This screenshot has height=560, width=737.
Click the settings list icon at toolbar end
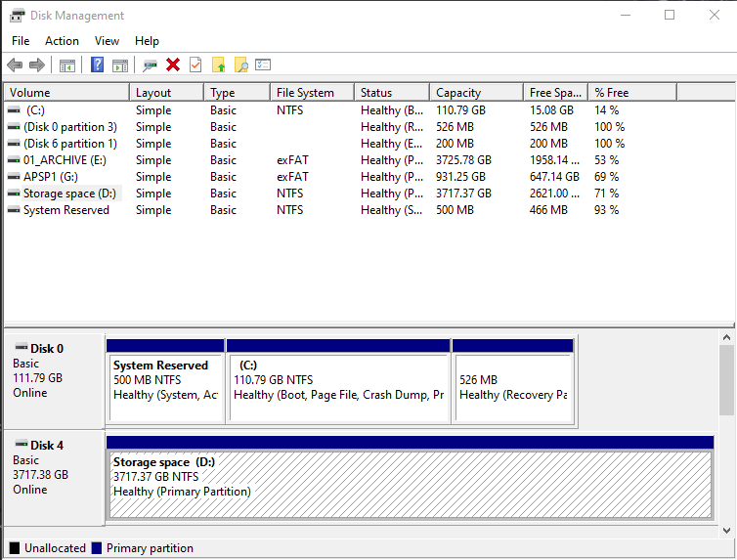coord(263,65)
